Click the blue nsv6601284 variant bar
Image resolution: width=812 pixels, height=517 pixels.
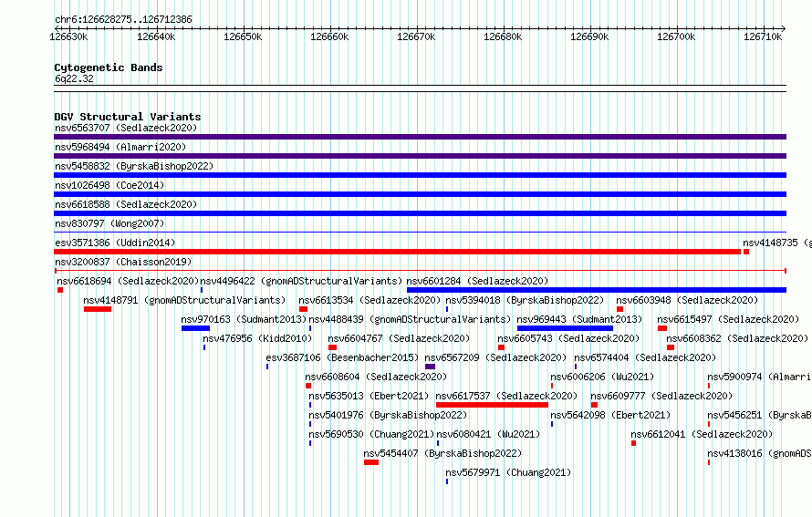[597, 290]
